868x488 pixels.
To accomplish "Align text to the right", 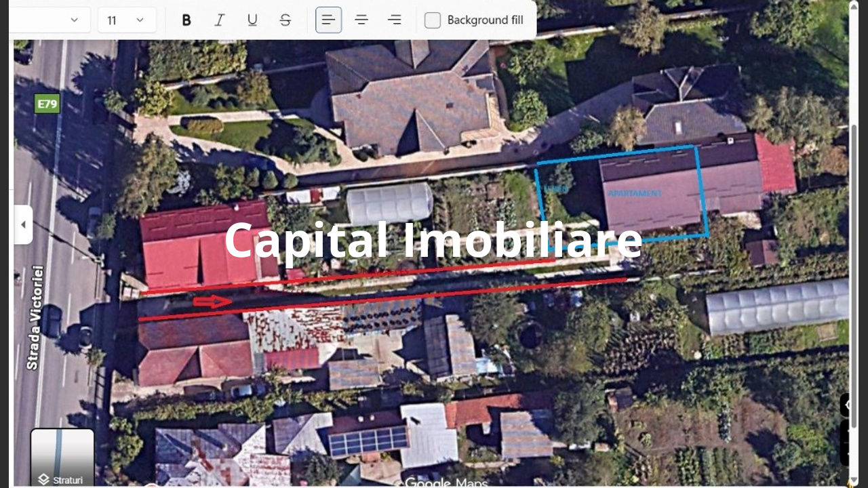I will tap(394, 20).
